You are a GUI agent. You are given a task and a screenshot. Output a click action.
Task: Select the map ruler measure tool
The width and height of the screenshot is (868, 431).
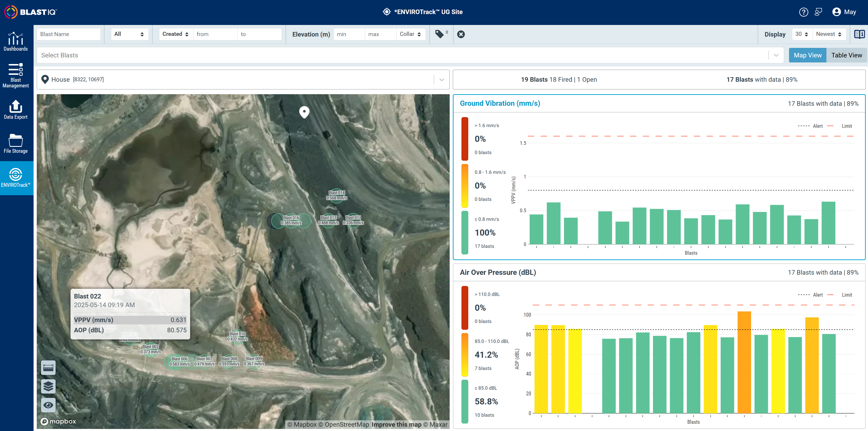(48, 368)
